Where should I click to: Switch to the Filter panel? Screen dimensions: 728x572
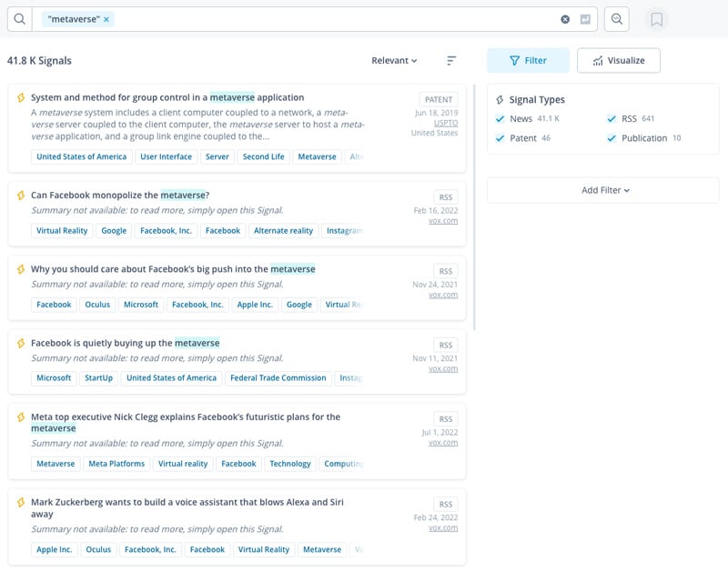(x=528, y=60)
